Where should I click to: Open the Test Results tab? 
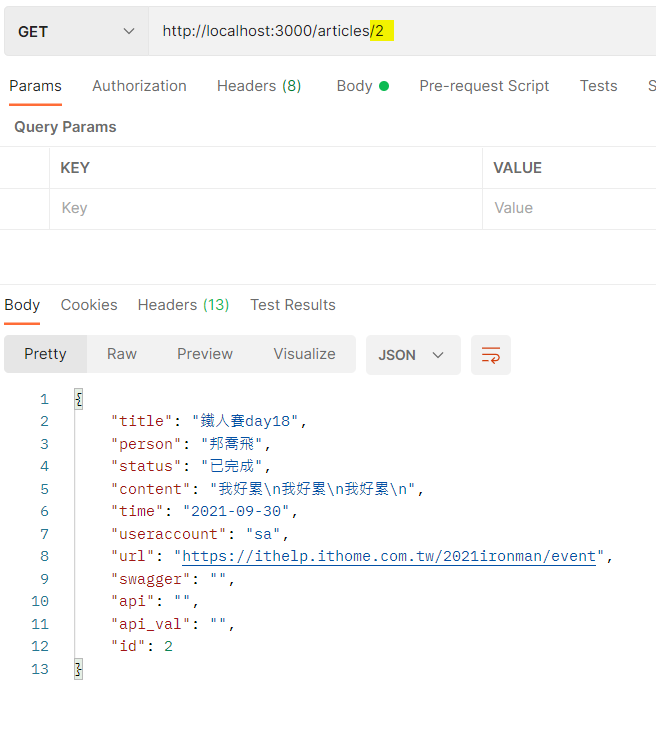(293, 305)
